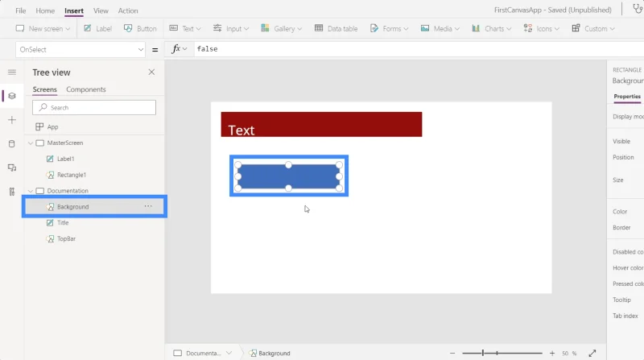Open the Media icon in left sidebar
Screen dimensions: 644x360
[x=12, y=168]
